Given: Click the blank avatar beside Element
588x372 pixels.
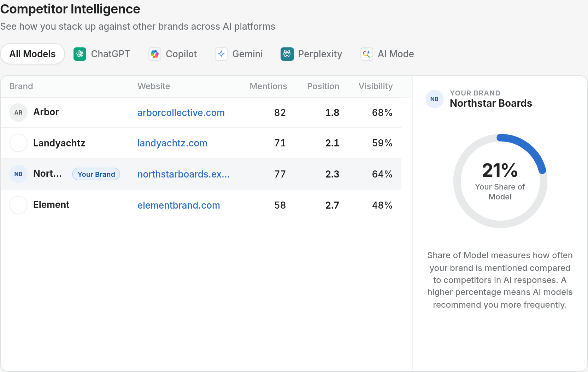Looking at the screenshot, I should coord(18,205).
